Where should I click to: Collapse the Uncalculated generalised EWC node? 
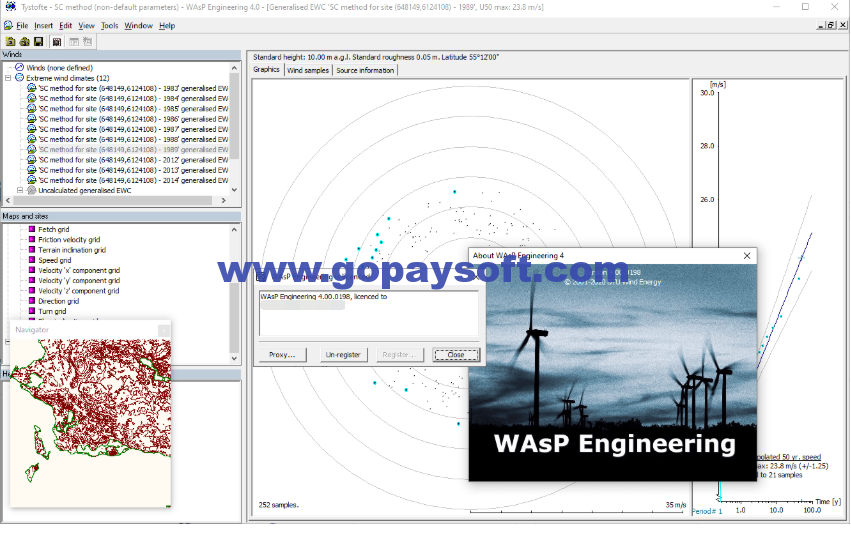click(x=20, y=190)
